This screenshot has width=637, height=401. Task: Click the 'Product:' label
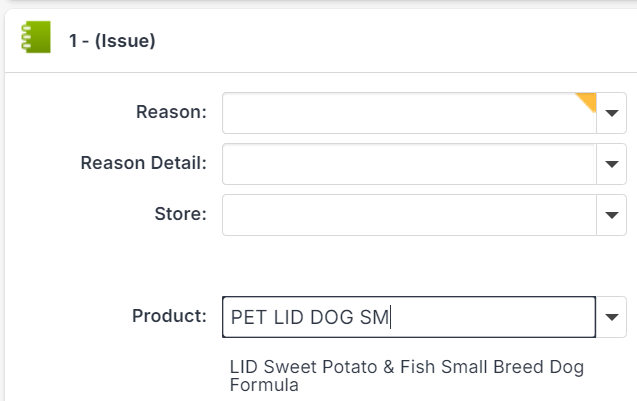(x=169, y=316)
